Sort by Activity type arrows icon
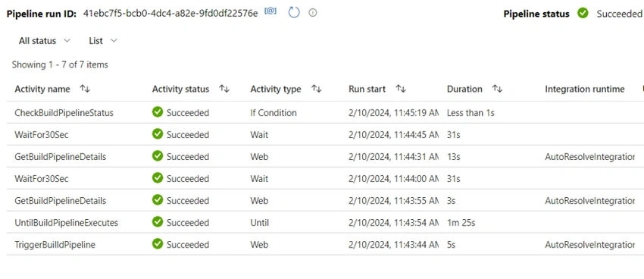 pyautogui.click(x=316, y=89)
